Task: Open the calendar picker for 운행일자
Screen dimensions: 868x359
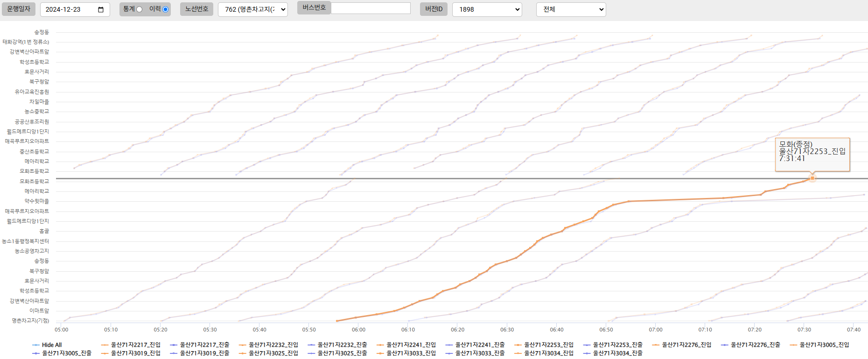Action: pos(101,10)
